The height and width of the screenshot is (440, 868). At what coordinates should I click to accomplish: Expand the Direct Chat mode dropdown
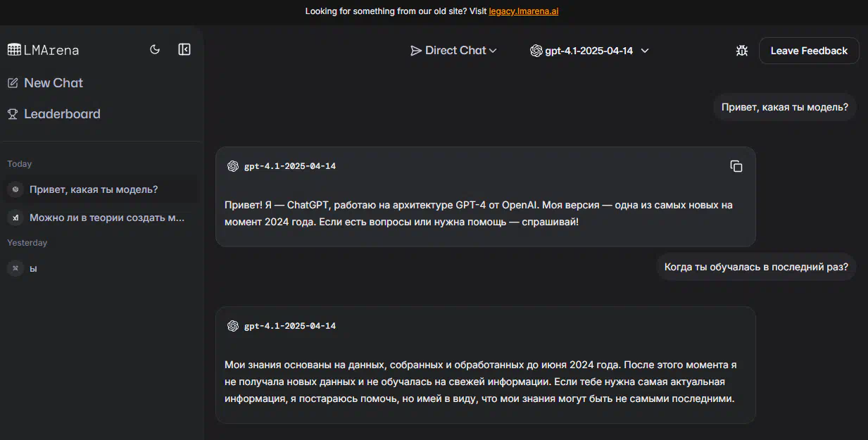454,51
